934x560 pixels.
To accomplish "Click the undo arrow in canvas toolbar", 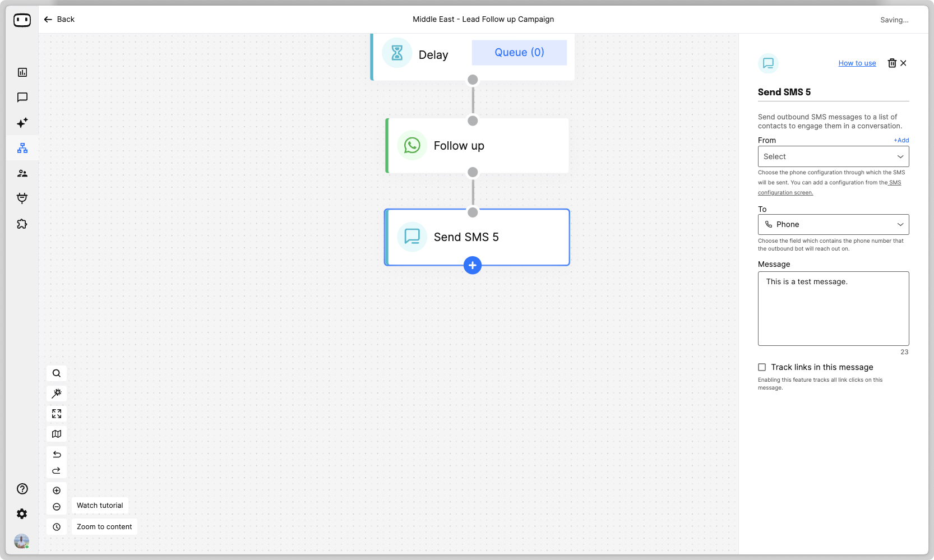I will 57,454.
